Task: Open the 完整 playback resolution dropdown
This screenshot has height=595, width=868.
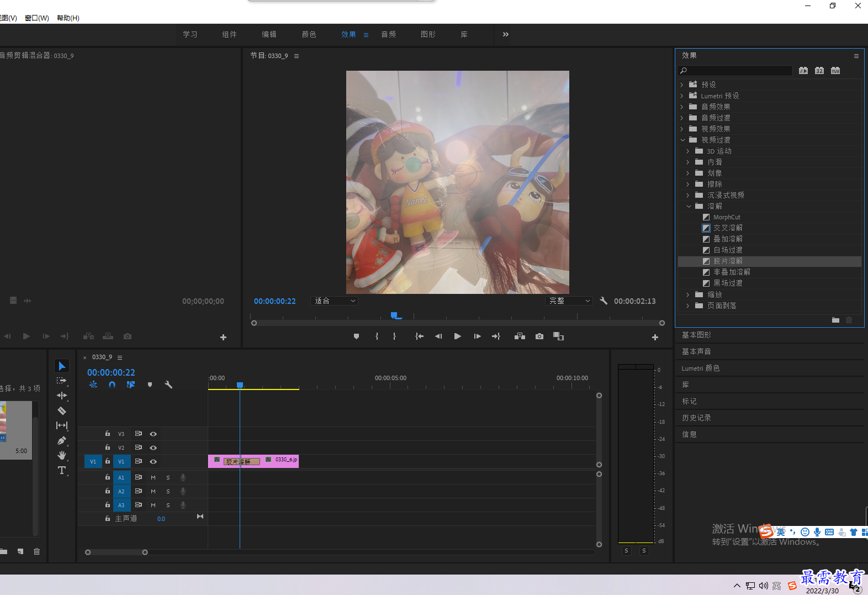Action: click(x=569, y=301)
